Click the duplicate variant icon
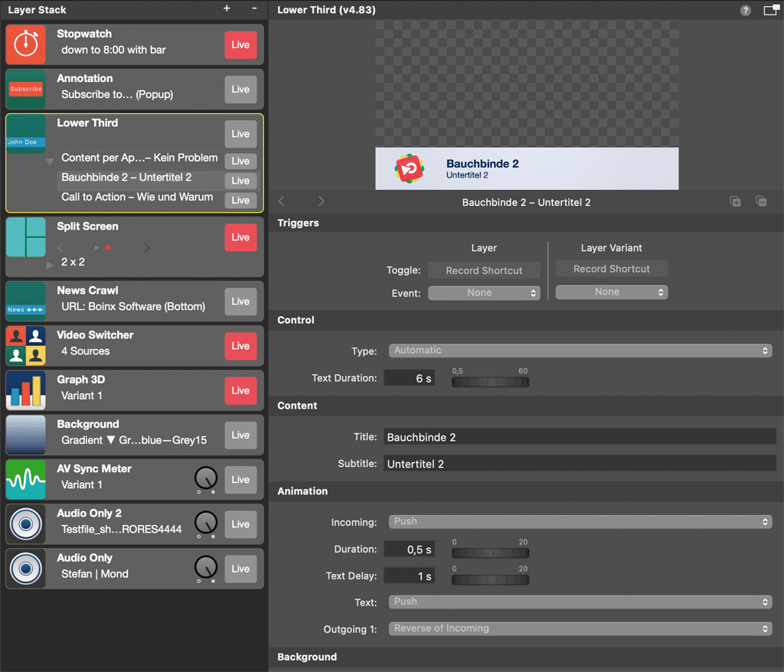Screen dimensions: 784x672 pyautogui.click(x=735, y=201)
